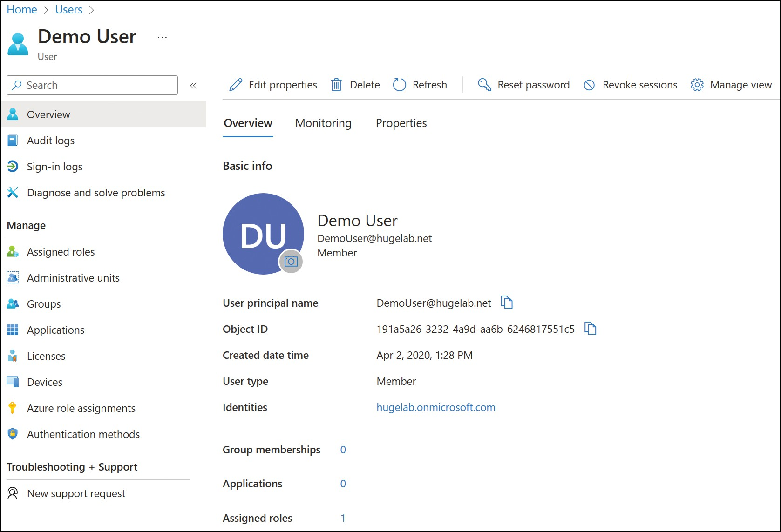
Task: Click the Overview person icon in sidebar
Action: coord(13,114)
